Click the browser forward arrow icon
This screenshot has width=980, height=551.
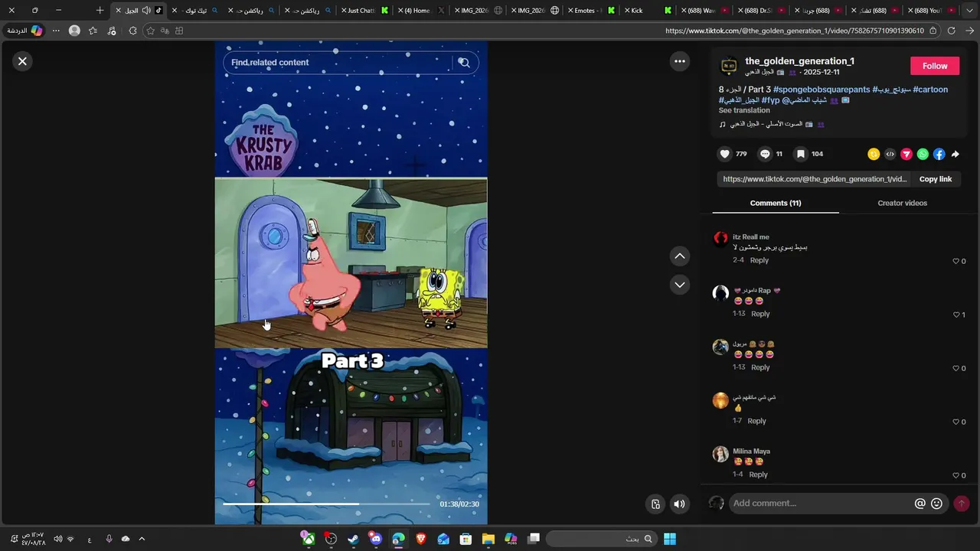pos(969,31)
